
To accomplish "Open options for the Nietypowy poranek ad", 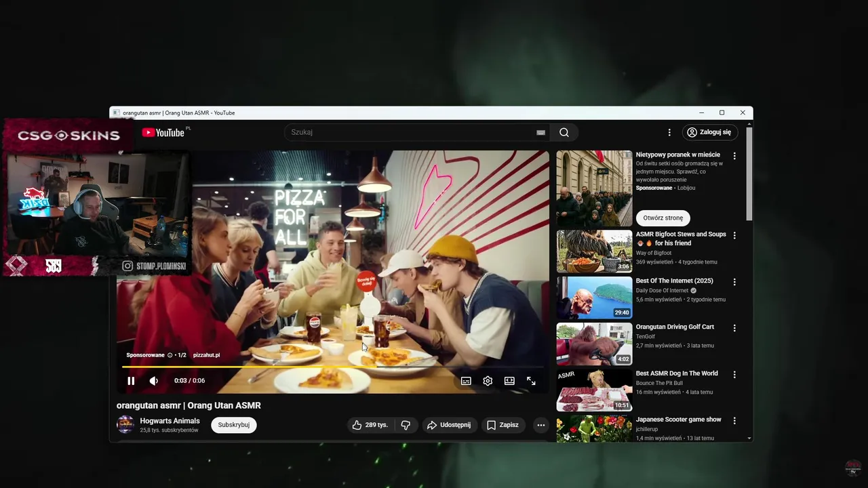I will (734, 156).
